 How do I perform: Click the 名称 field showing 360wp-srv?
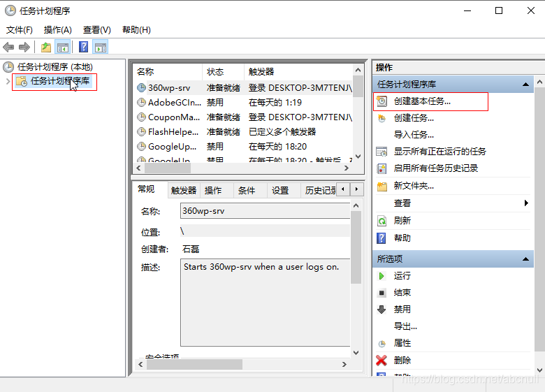265,211
